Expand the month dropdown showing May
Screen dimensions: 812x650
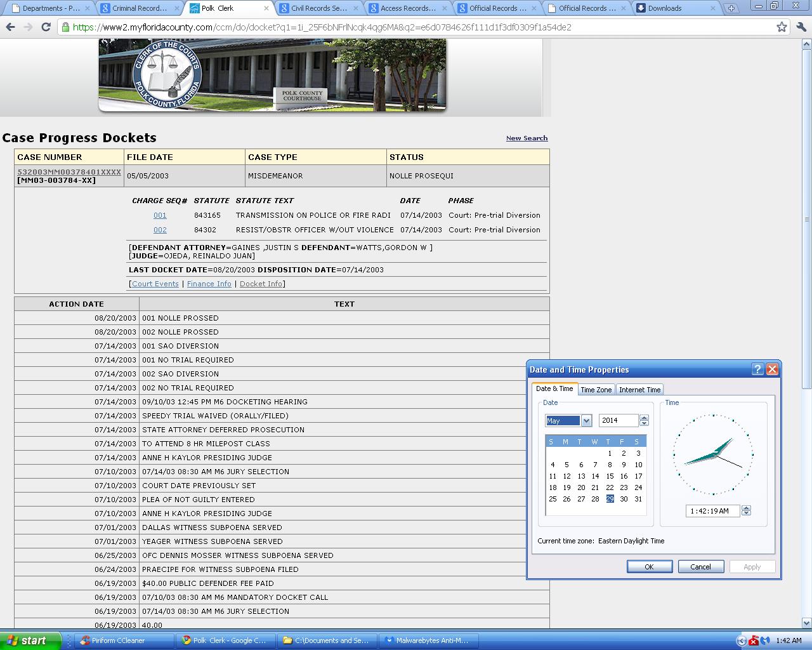tap(586, 421)
